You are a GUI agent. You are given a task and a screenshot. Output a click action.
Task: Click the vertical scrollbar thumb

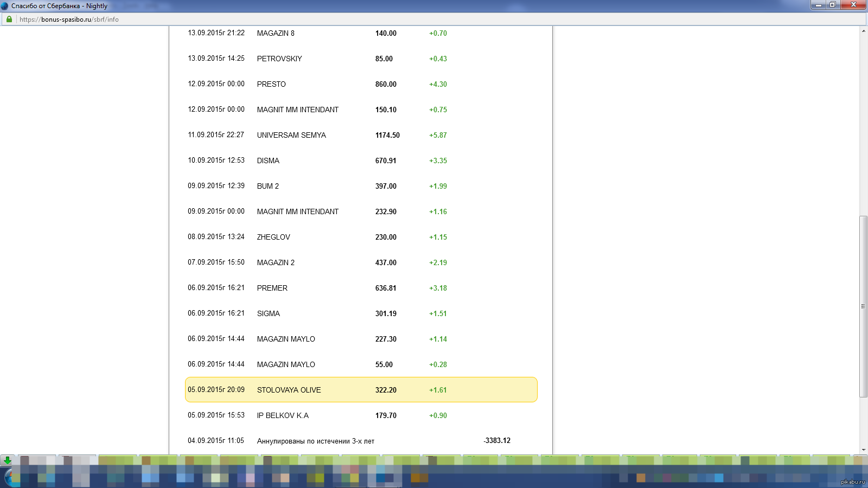[x=863, y=306]
